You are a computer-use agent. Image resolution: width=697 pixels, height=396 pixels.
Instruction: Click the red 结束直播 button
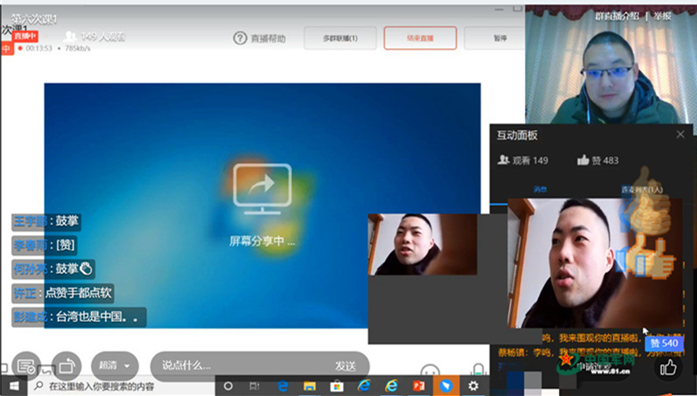click(420, 38)
